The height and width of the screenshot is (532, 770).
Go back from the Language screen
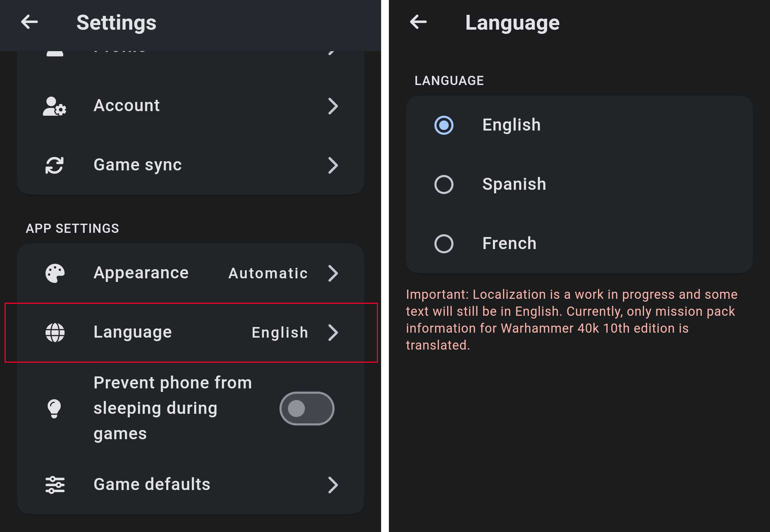click(418, 22)
